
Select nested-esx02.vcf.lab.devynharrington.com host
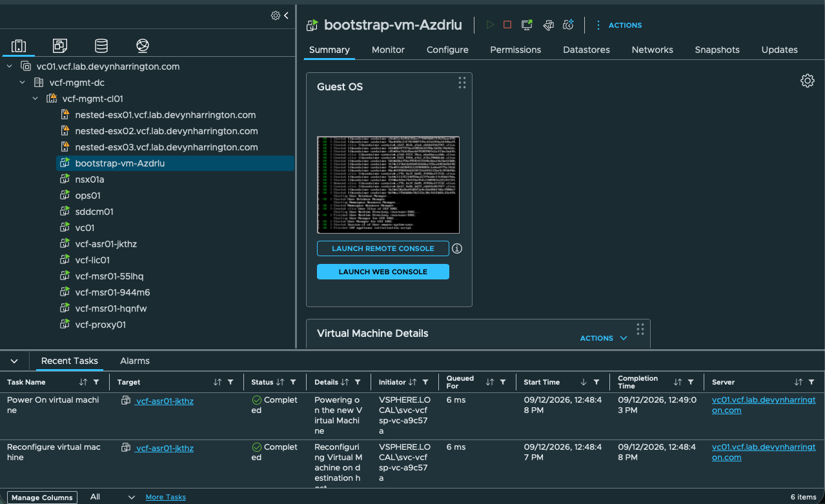tap(166, 131)
